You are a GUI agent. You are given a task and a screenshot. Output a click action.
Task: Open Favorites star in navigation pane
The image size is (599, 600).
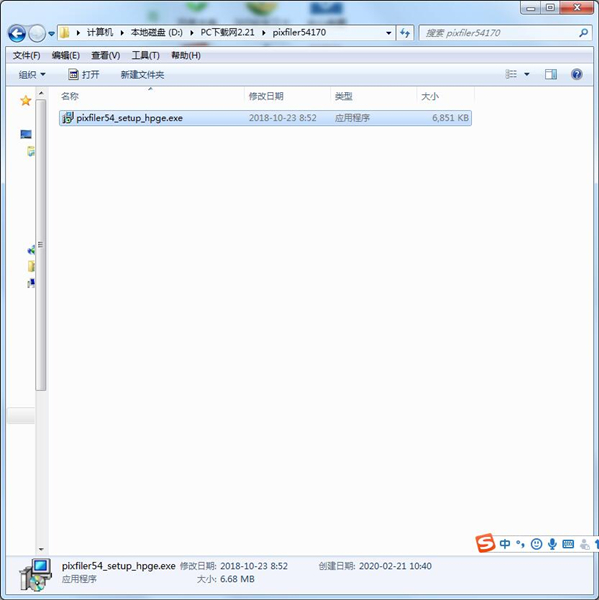pos(26,101)
